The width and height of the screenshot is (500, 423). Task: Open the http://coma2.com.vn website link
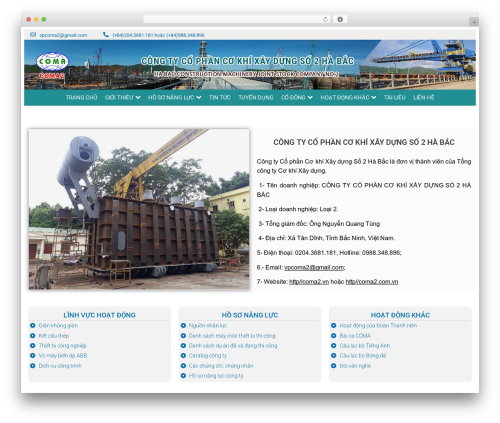[x=372, y=282]
